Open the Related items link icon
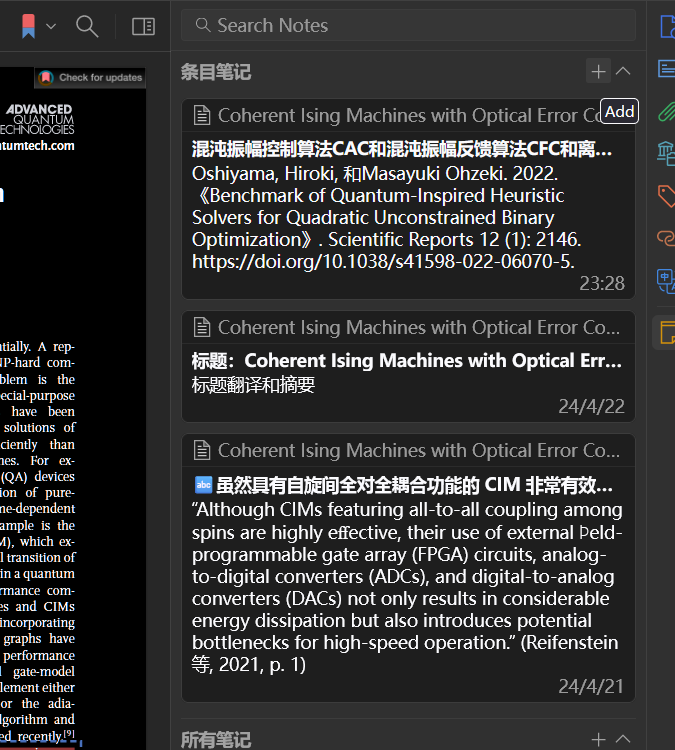Viewport: 675px width, 750px height. point(666,237)
